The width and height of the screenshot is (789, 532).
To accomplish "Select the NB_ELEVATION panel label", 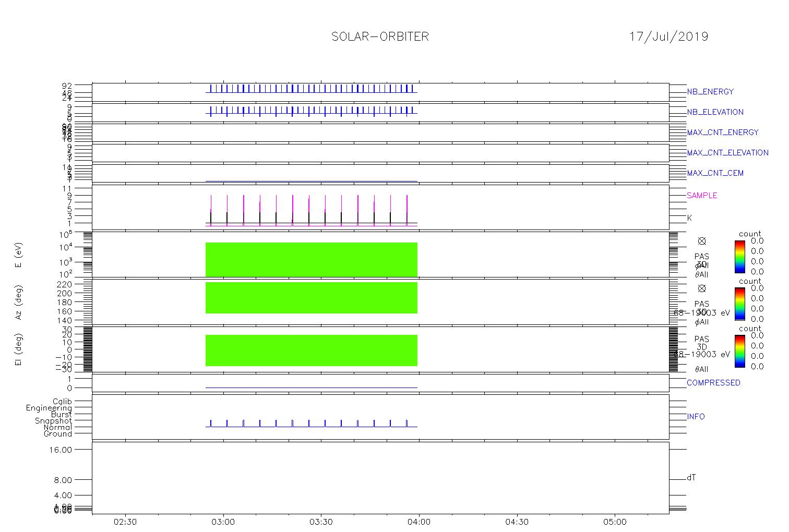I will (715, 112).
